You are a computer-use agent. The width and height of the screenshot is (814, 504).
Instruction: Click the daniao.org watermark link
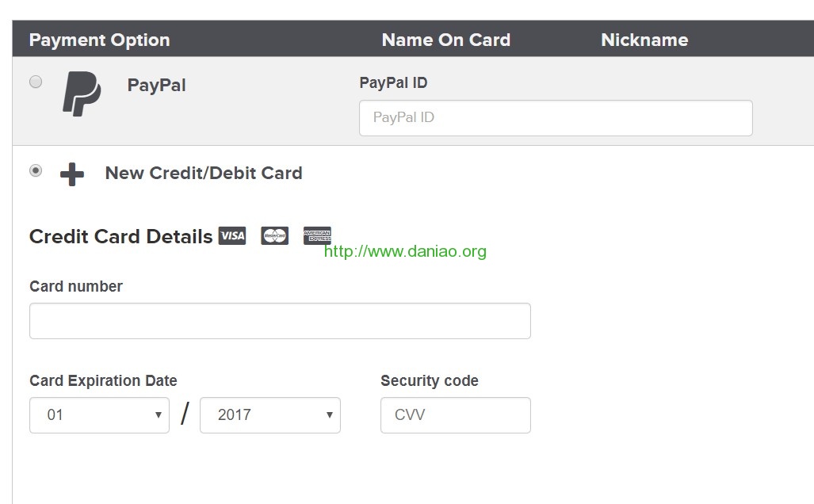tap(405, 252)
